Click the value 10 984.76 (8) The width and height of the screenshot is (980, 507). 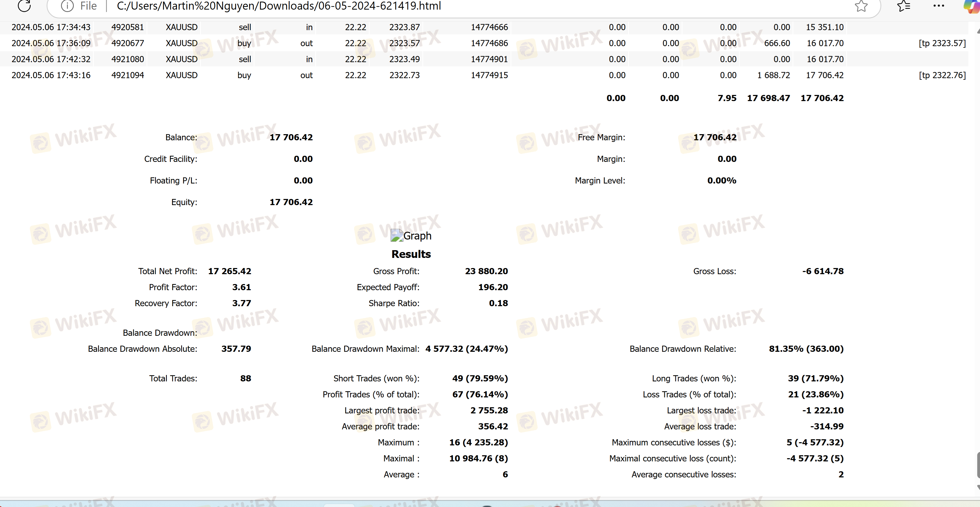coord(479,459)
